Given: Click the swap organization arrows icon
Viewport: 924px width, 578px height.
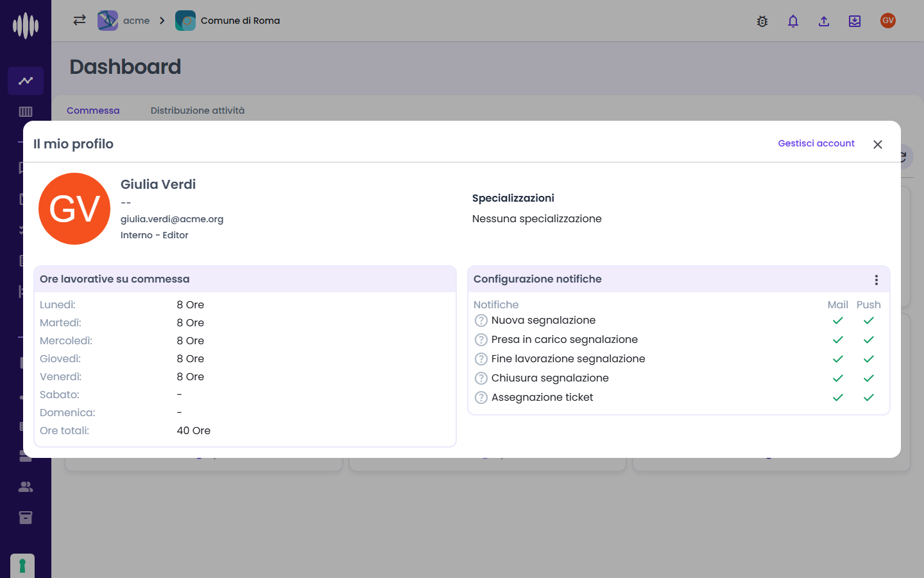Looking at the screenshot, I should [80, 20].
